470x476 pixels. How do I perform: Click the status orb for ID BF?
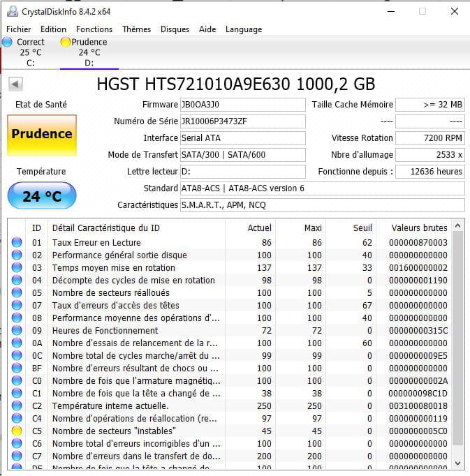point(17,368)
